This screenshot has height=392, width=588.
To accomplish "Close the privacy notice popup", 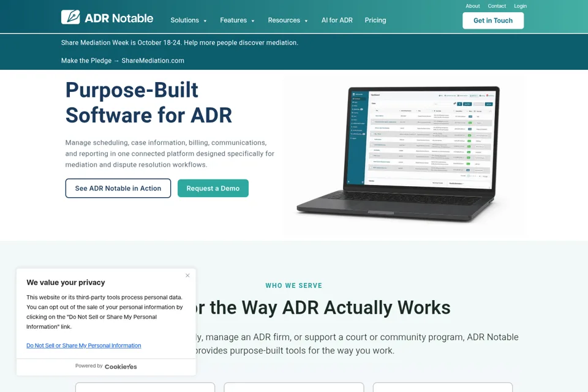I will click(187, 276).
